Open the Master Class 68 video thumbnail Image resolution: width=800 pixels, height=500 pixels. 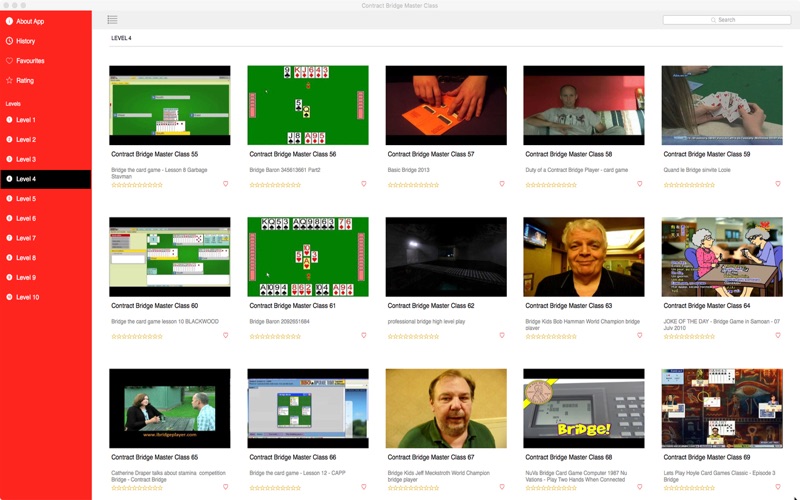(584, 408)
